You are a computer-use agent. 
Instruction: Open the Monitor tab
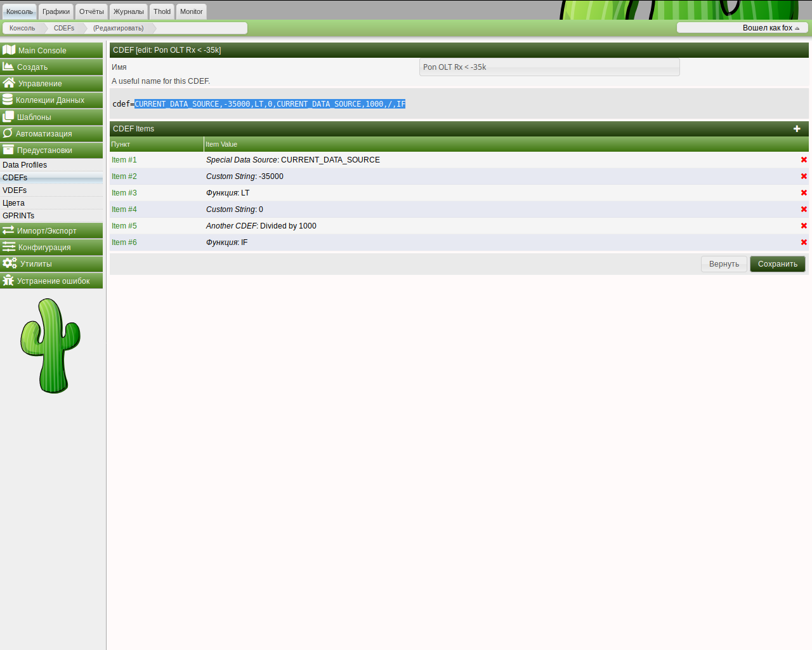point(191,11)
